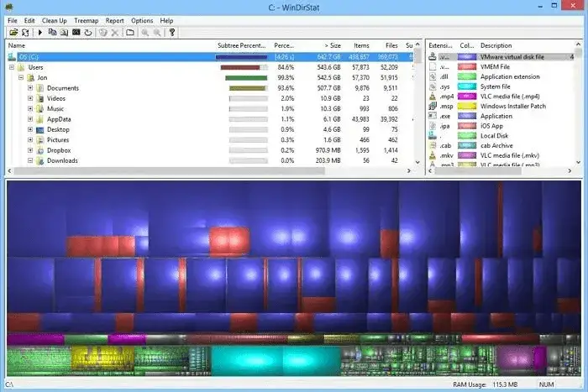Click the yellow .msp color swatch

coord(467,106)
